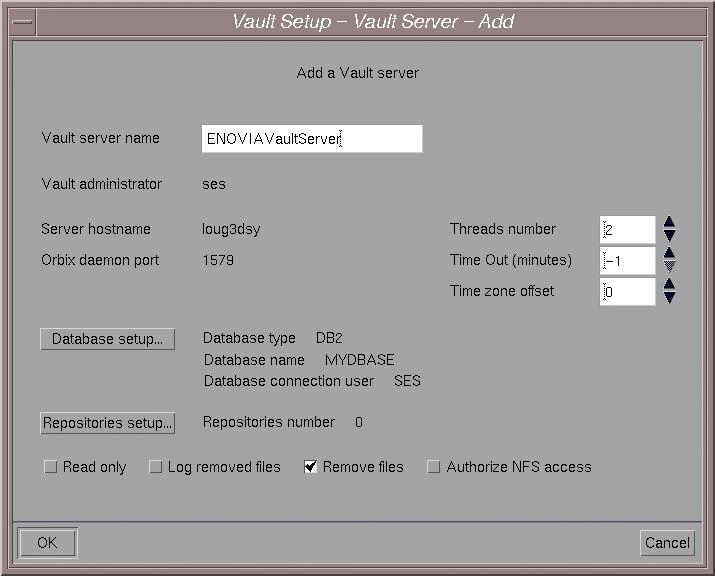Toggle the Log removed files checkbox
The image size is (715, 576).
click(156, 467)
